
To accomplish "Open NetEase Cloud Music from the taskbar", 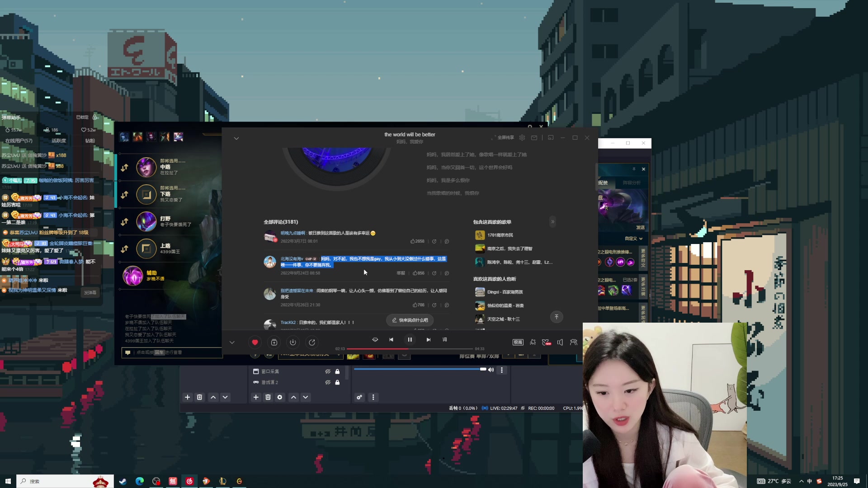I will point(189,481).
